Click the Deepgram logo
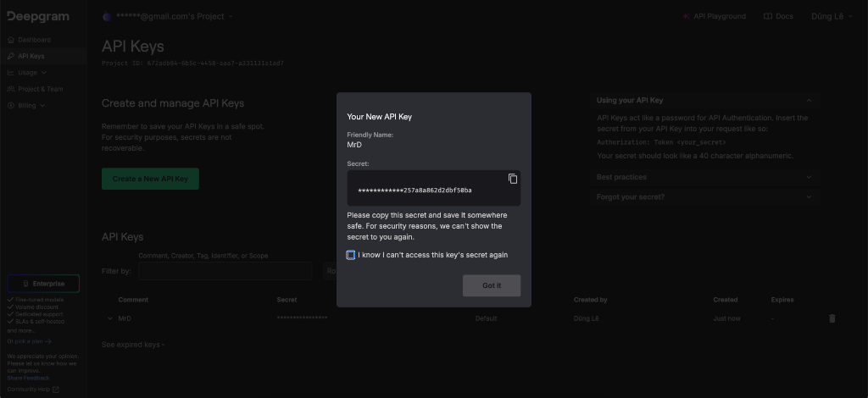Image resolution: width=868 pixels, height=398 pixels. tap(38, 17)
